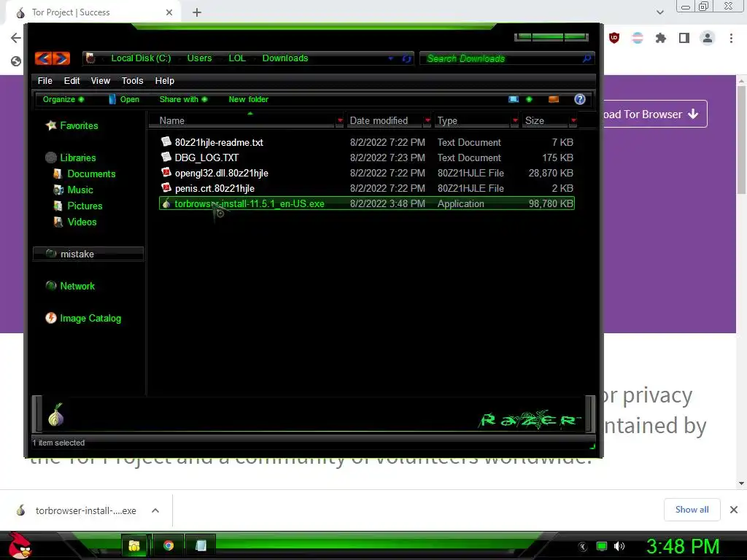Click the Network globe icon

51,286
